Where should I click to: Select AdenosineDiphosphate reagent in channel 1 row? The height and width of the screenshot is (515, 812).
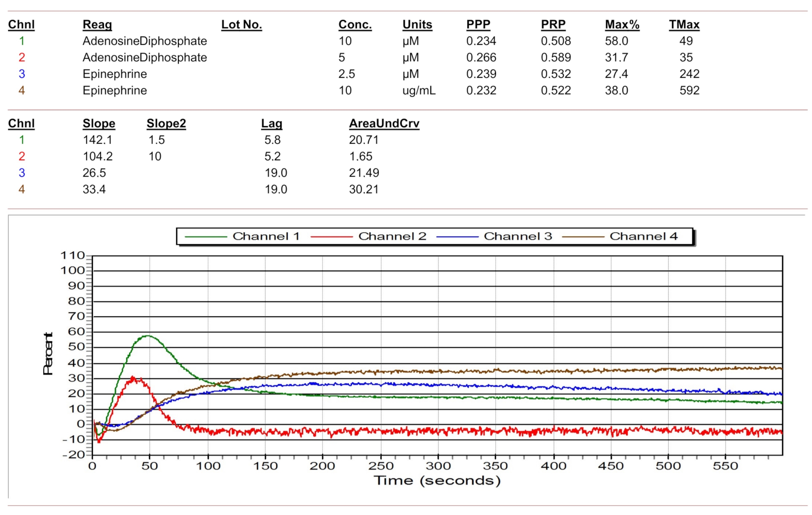tap(145, 41)
